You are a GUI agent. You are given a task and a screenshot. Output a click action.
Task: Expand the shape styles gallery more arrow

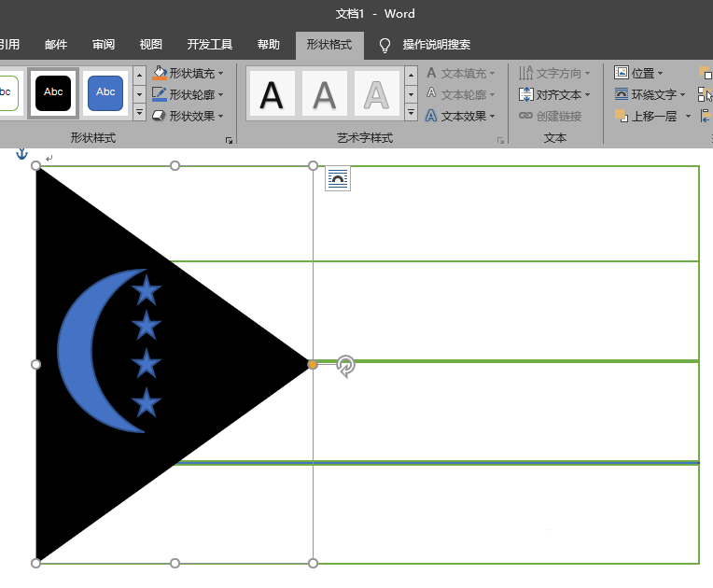coord(140,112)
